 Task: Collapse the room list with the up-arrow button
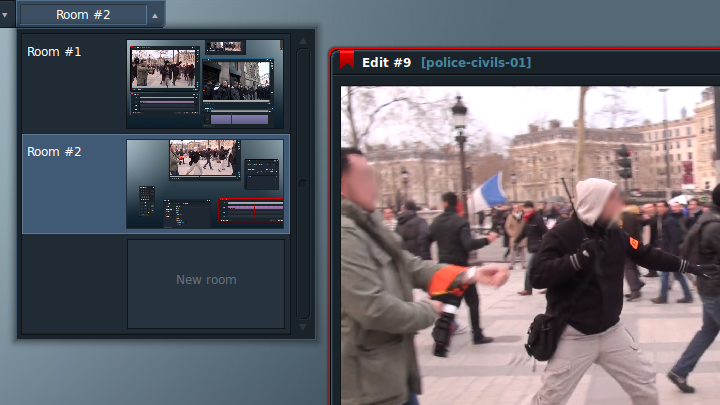click(x=155, y=15)
